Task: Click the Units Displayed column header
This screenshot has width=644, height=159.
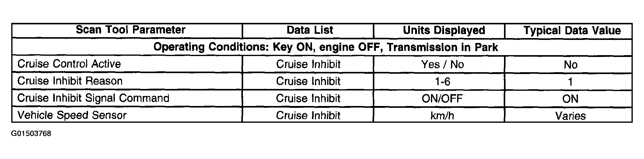Action: point(444,30)
